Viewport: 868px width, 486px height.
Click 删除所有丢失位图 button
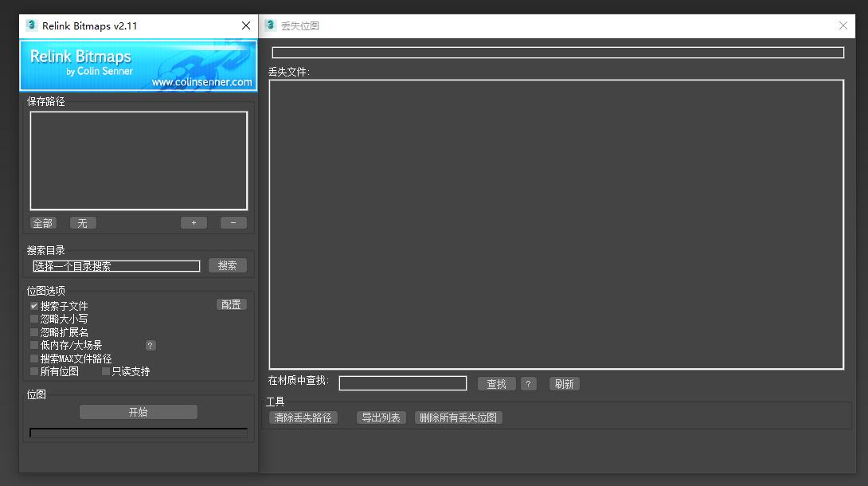459,417
